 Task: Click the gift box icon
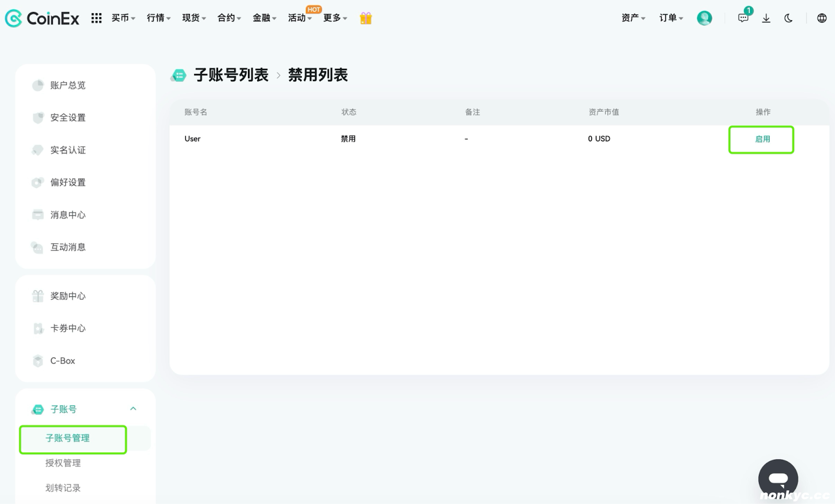(366, 18)
